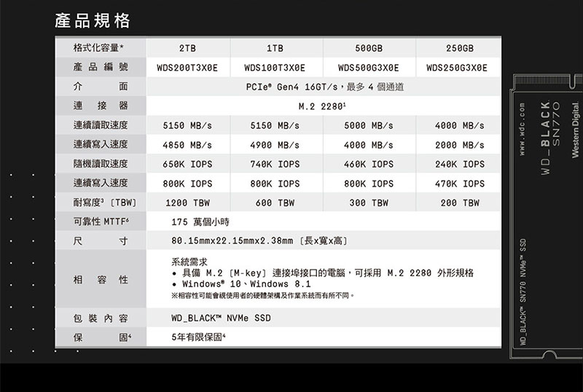Screen dimensions: 583x392
Task: Click the 740K IOPS value
Action: pyautogui.click(x=275, y=165)
